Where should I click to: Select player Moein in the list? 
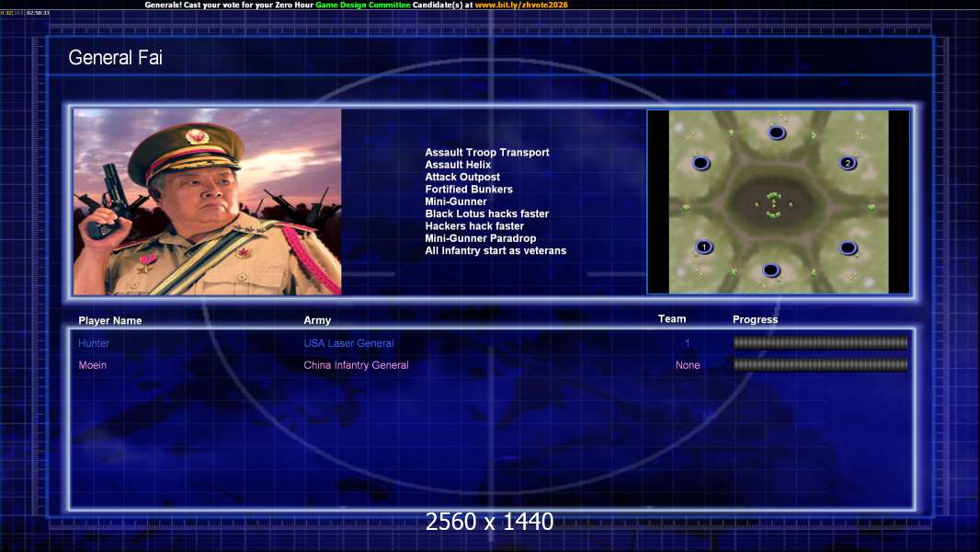pos(92,365)
